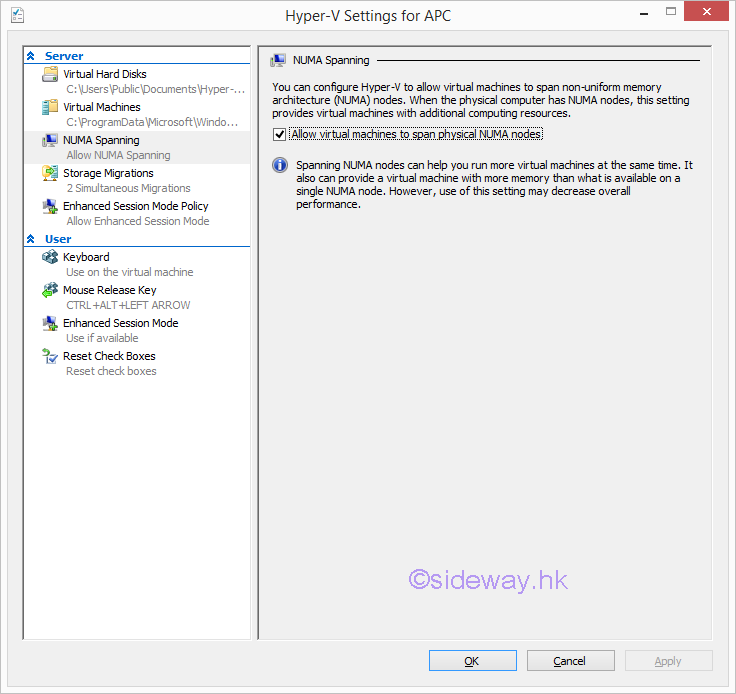Click the Keyboard settings icon
The width and height of the screenshot is (736, 694).
tap(50, 258)
